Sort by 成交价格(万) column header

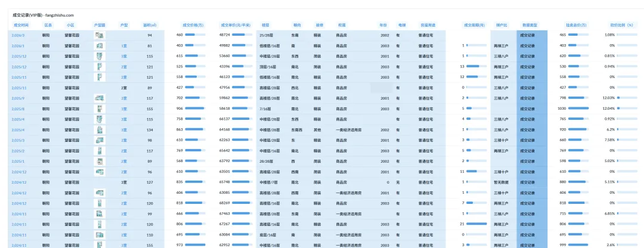click(x=193, y=25)
